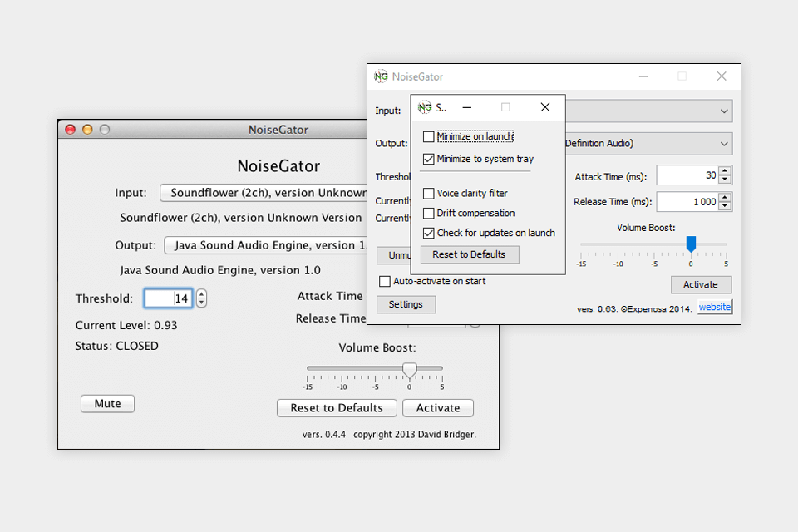Image resolution: width=798 pixels, height=532 pixels.
Task: Click Attack Time field showing 30
Action: pos(687,175)
